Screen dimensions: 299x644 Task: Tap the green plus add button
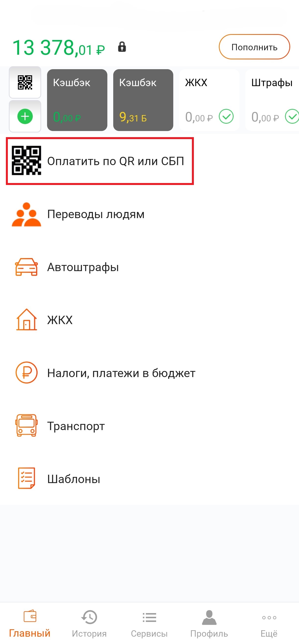point(25,116)
